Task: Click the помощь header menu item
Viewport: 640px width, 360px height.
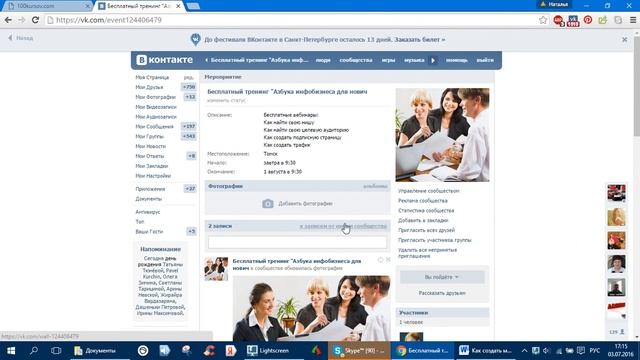Action: (456, 60)
